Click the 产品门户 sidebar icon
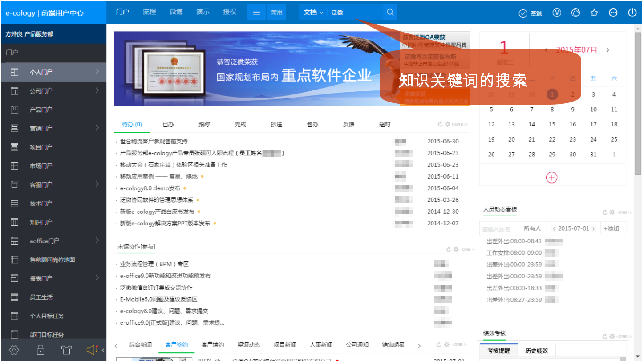Viewport: 644px width, 363px height. pos(14,110)
